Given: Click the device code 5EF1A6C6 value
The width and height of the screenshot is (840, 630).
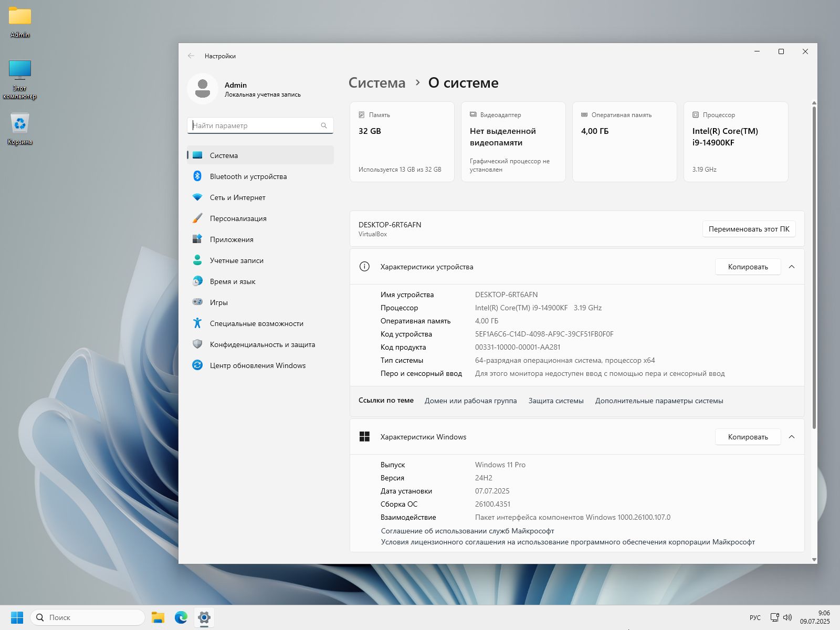Looking at the screenshot, I should 544,334.
